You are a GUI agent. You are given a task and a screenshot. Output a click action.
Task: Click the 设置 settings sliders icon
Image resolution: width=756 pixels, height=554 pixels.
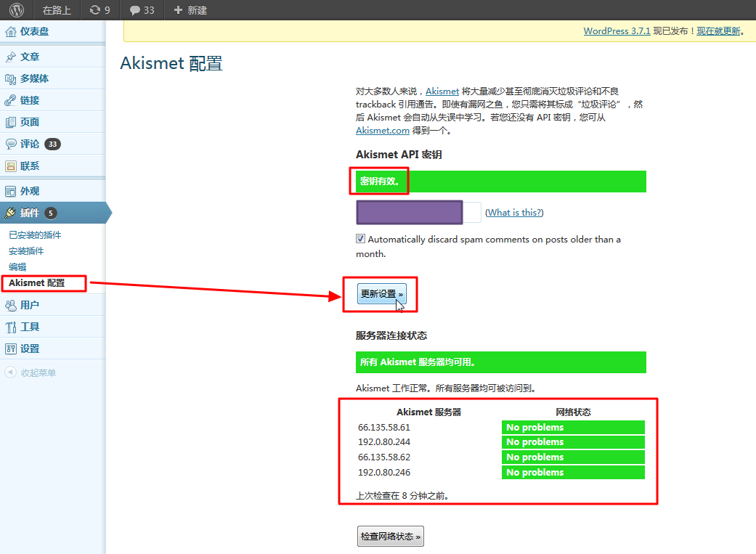point(10,349)
